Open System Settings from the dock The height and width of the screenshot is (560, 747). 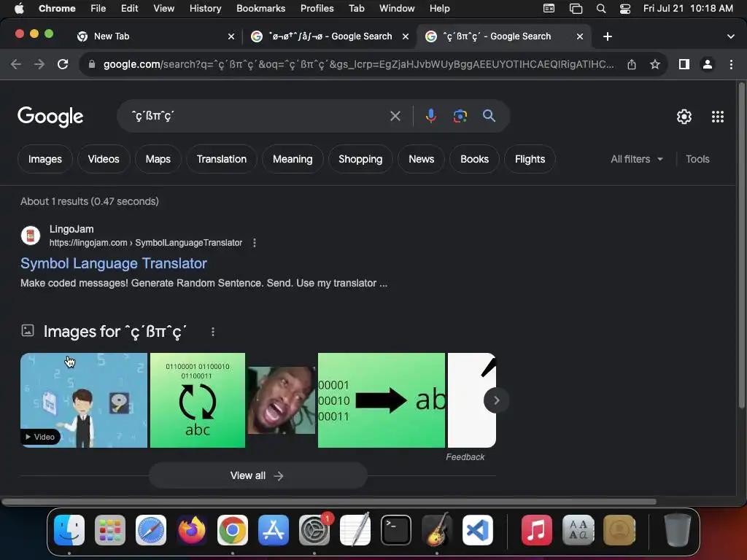(x=314, y=530)
